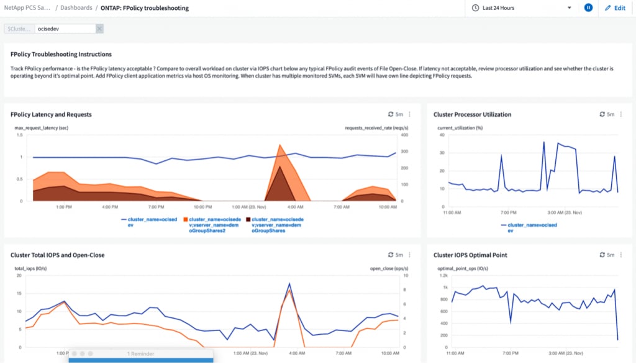
Task: Click the requests_received_rate (reqs/s) axis label
Action: coord(376,128)
